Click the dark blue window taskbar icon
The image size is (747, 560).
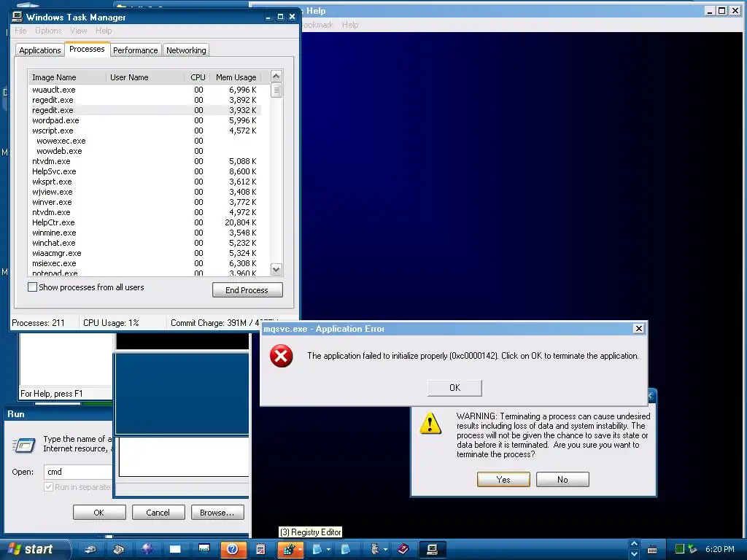204,548
